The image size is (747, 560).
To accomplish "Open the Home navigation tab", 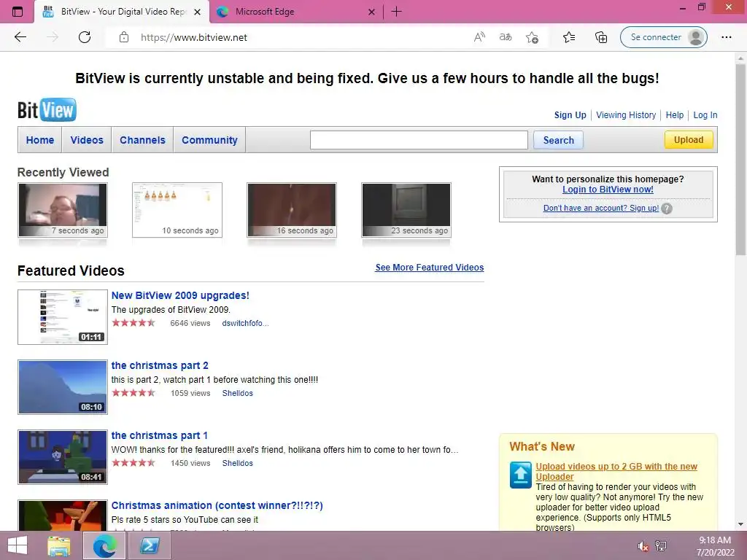I will 40,140.
